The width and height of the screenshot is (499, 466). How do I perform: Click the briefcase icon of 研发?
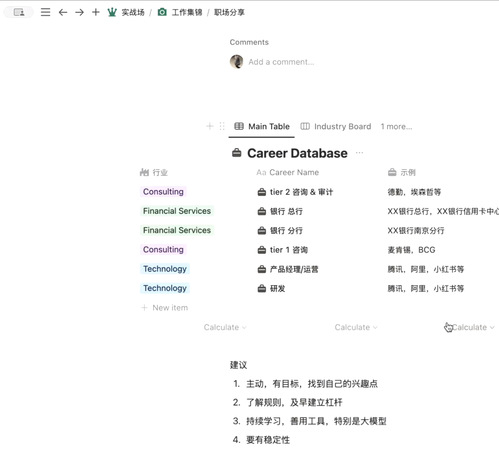[262, 289]
